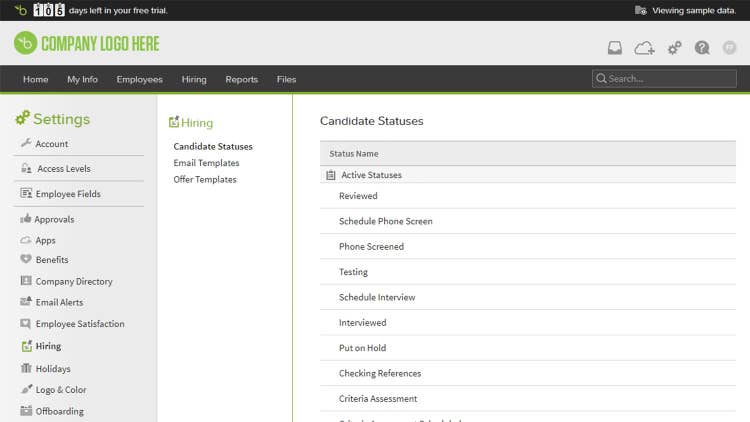
Task: Click the Active Statuses clipboard icon
Action: coord(331,175)
